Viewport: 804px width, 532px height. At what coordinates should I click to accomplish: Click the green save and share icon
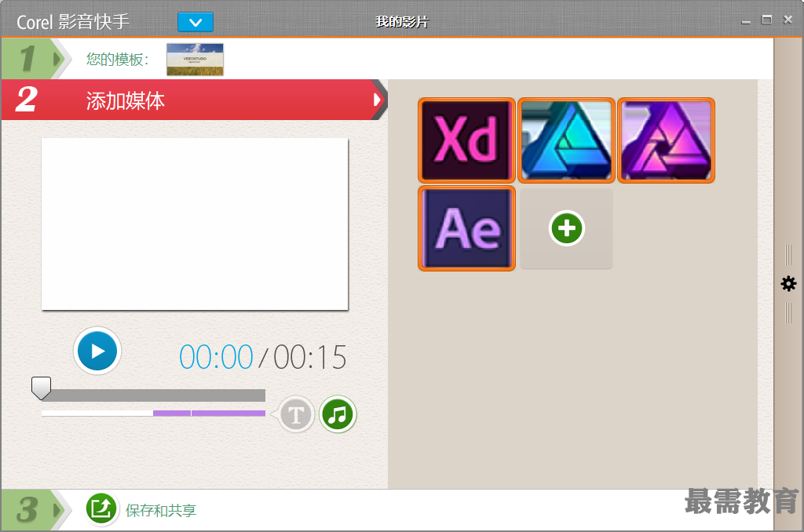coord(101,509)
